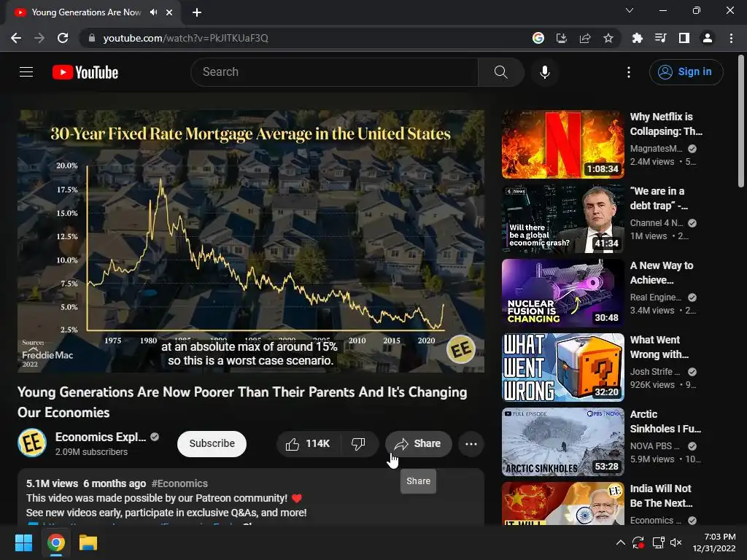Start voice search with microphone icon

545,72
